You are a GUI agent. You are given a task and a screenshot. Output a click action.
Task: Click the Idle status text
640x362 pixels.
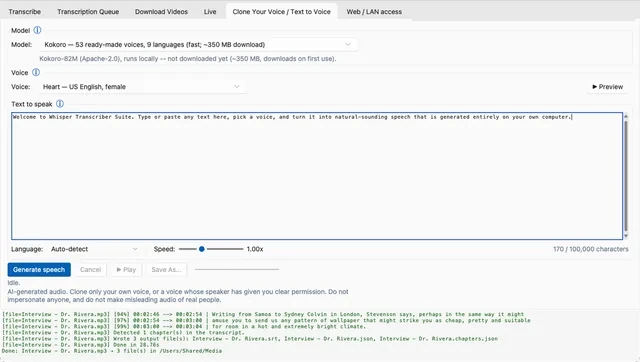13,282
